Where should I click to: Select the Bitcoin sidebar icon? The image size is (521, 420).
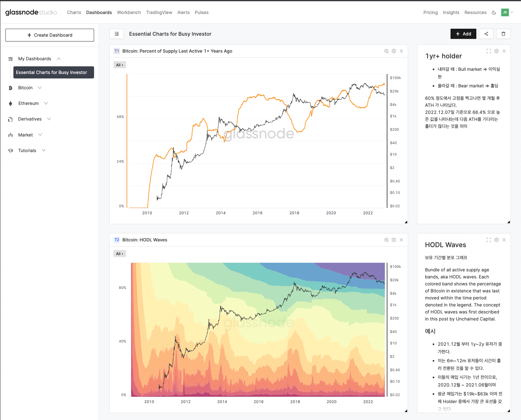10,88
